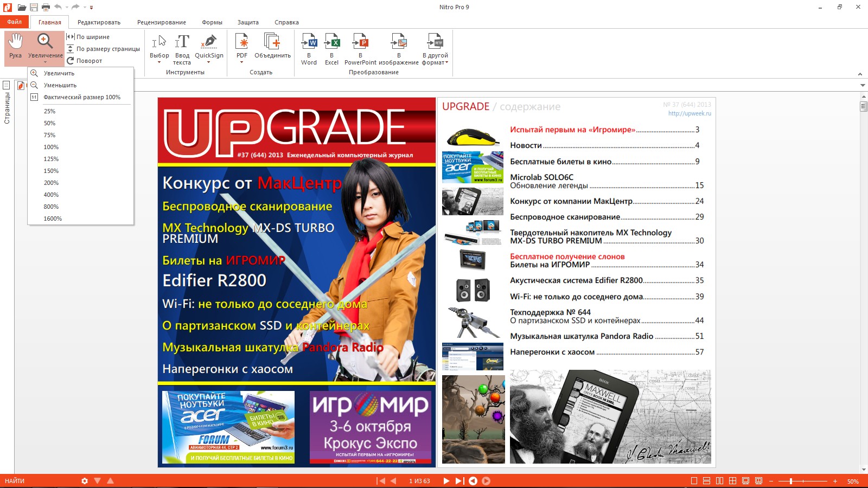
Task: Switch to the Справка tab
Action: [286, 22]
